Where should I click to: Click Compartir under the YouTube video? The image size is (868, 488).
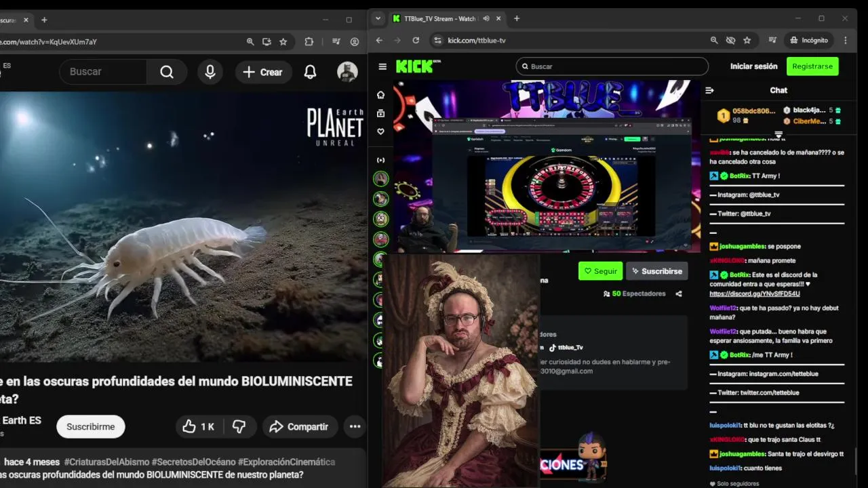pyautogui.click(x=299, y=426)
